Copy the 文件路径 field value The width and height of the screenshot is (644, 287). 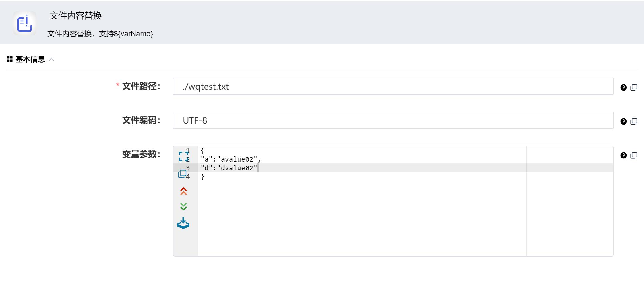point(634,87)
